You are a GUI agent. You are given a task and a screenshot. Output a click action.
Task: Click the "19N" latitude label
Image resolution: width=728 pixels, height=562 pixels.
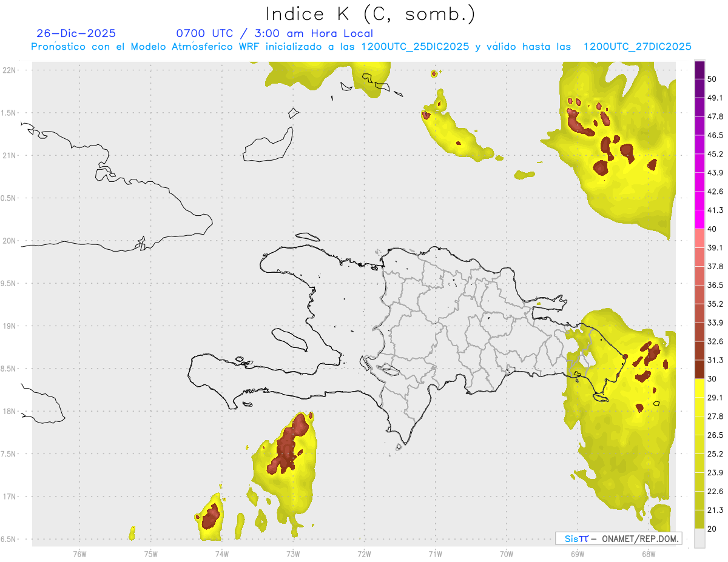(x=8, y=326)
